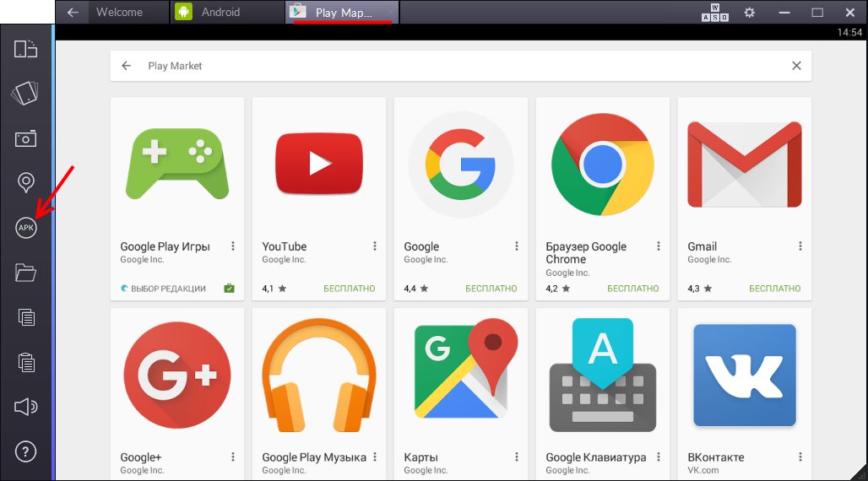Open the three-dot menu for Карты
868x481 pixels.
[517, 457]
